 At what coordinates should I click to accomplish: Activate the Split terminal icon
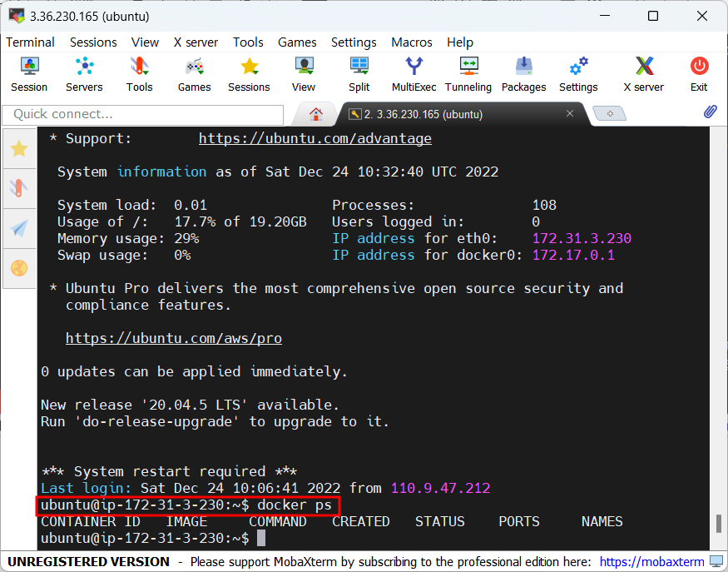pyautogui.click(x=359, y=74)
